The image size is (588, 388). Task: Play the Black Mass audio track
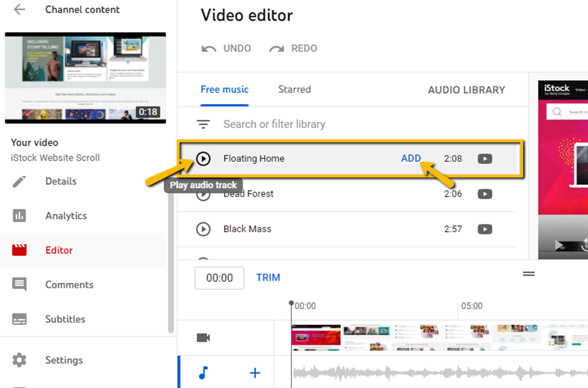click(203, 229)
